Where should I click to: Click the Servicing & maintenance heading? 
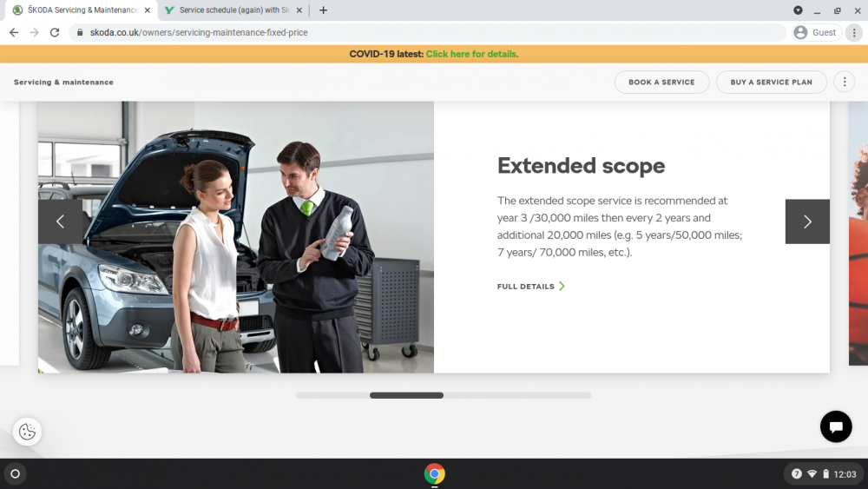[x=63, y=82]
